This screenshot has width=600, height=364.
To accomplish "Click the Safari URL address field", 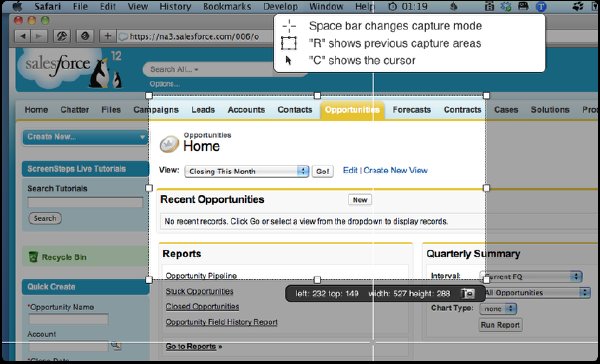I will (x=195, y=36).
